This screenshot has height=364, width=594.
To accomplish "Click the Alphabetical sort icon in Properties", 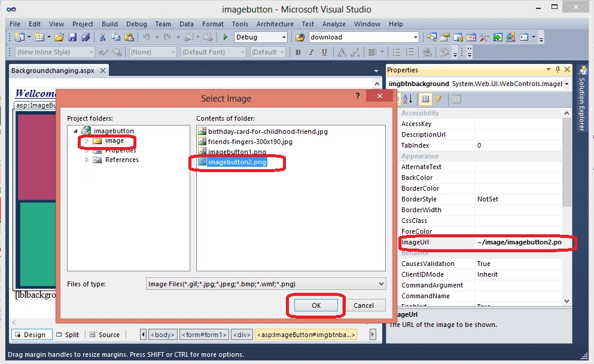I will coord(407,99).
